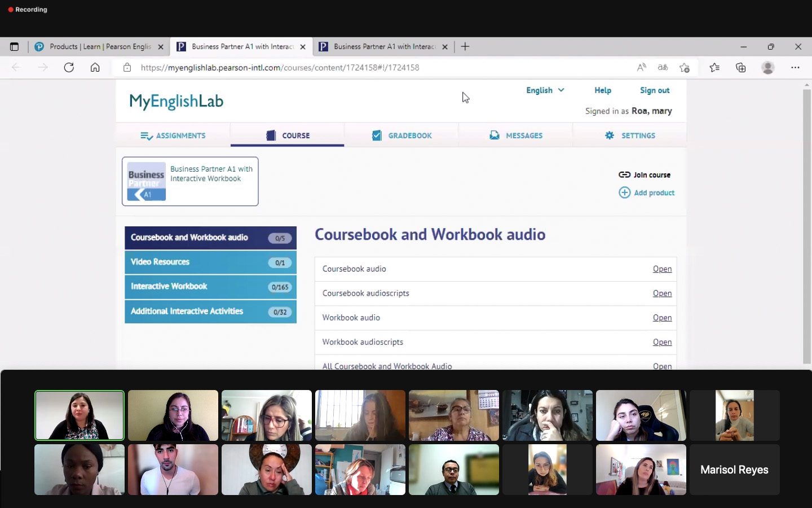Screen dimensions: 812x508
Task: Open the browser profile avatar
Action: [x=768, y=67]
